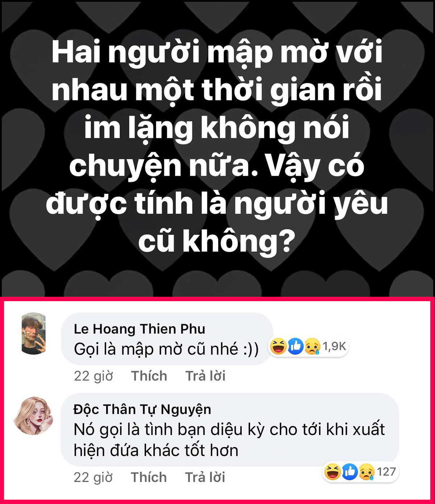The height and width of the screenshot is (504, 435).
Task: Click the 22 giờ timestamp on second comment
Action: [x=93, y=478]
